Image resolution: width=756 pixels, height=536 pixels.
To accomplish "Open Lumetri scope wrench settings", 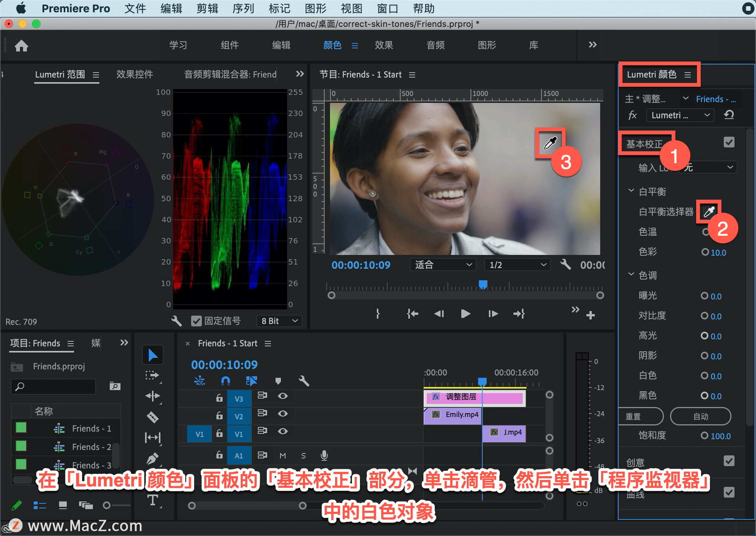I will (176, 321).
